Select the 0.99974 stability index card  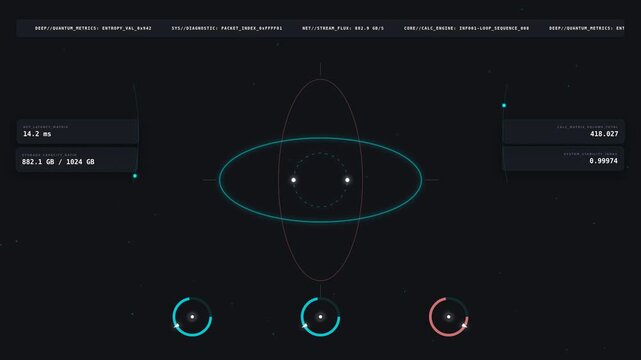(563, 159)
